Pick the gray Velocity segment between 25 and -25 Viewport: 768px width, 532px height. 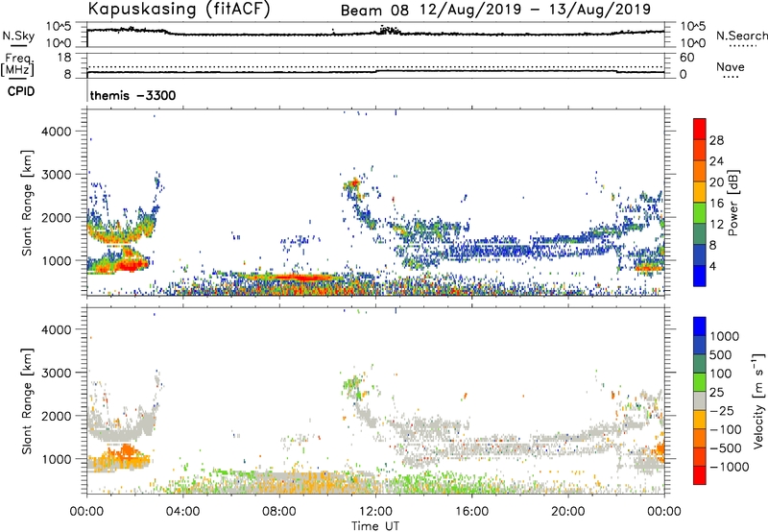700,400
